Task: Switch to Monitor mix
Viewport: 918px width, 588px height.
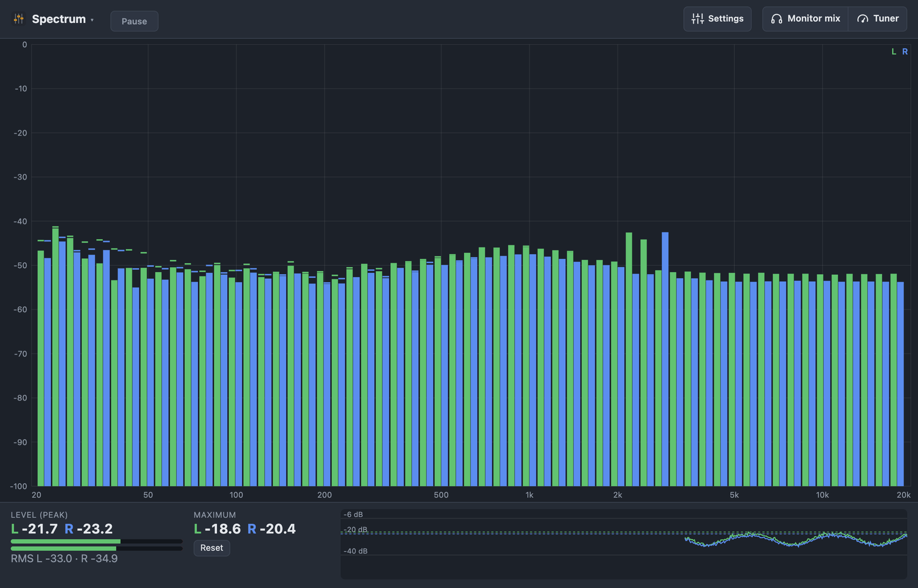Action: 806,19
